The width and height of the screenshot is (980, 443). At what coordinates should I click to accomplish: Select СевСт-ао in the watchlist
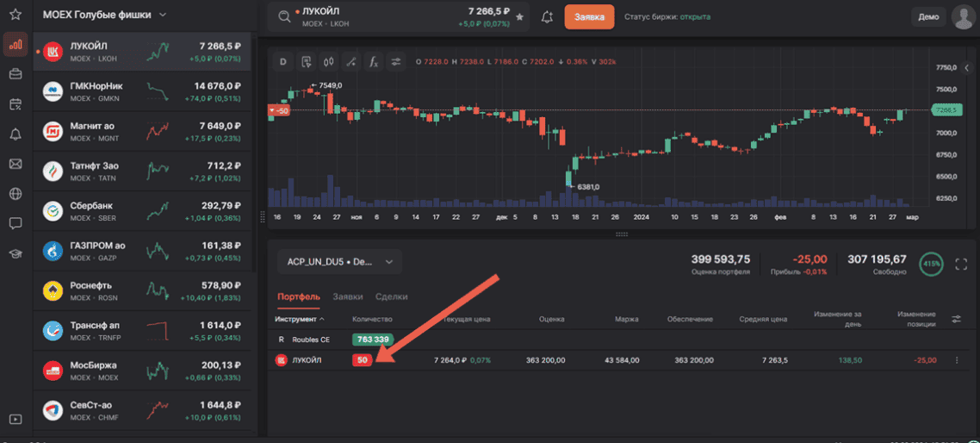142,410
